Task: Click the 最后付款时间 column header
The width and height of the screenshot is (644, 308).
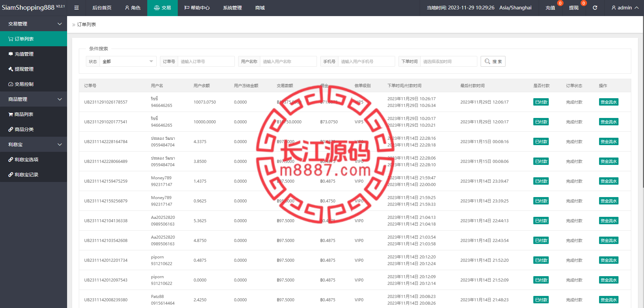Action: (x=472, y=86)
